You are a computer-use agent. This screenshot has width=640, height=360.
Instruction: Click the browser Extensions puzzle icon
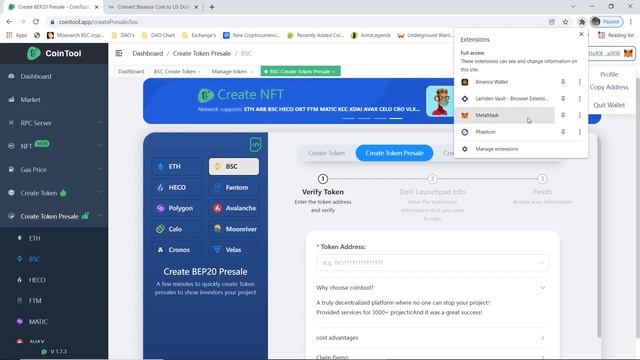point(582,22)
